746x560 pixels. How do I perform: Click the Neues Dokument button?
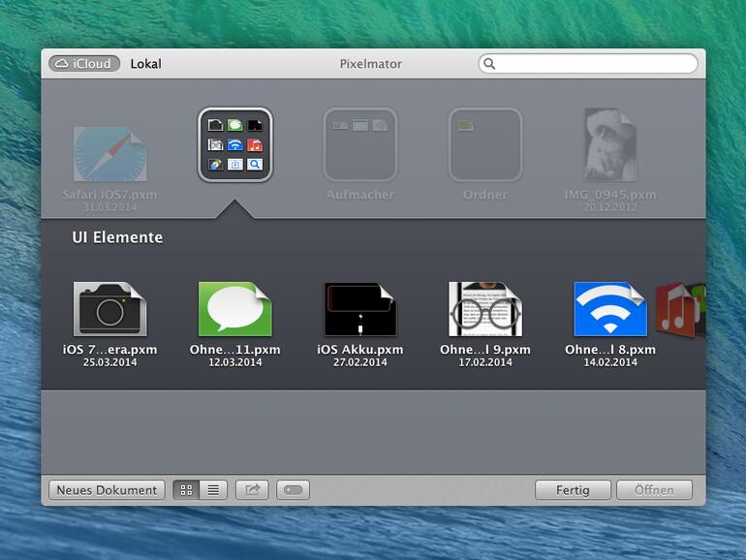tap(107, 490)
